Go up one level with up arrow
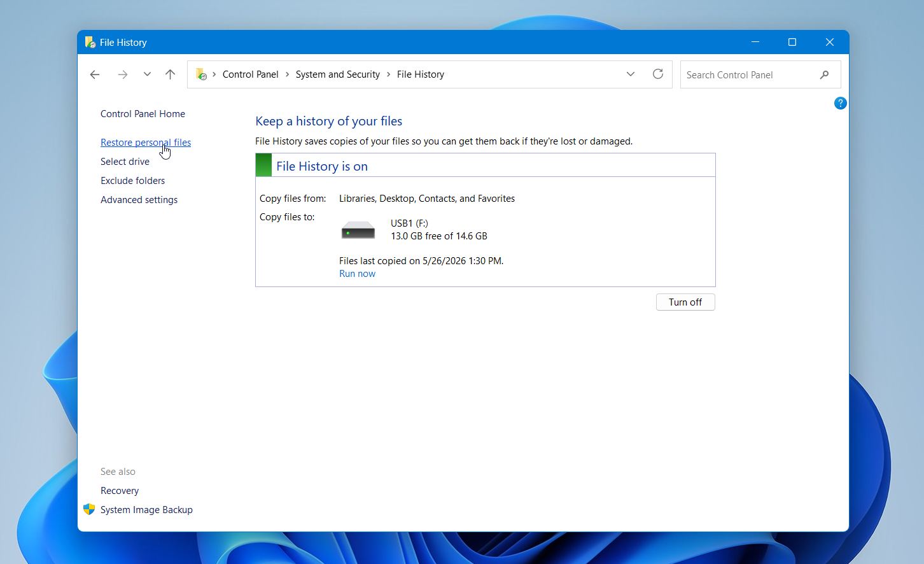Image resolution: width=924 pixels, height=564 pixels. (x=170, y=74)
